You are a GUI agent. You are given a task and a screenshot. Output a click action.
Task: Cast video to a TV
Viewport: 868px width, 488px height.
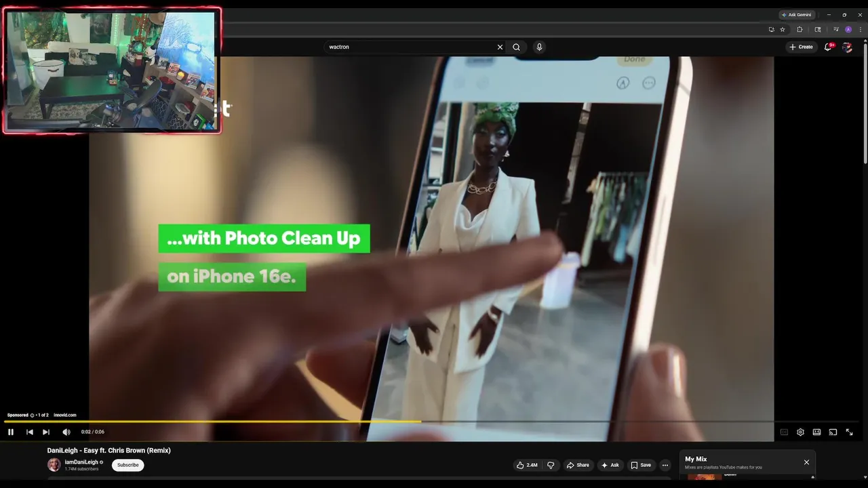pos(833,432)
